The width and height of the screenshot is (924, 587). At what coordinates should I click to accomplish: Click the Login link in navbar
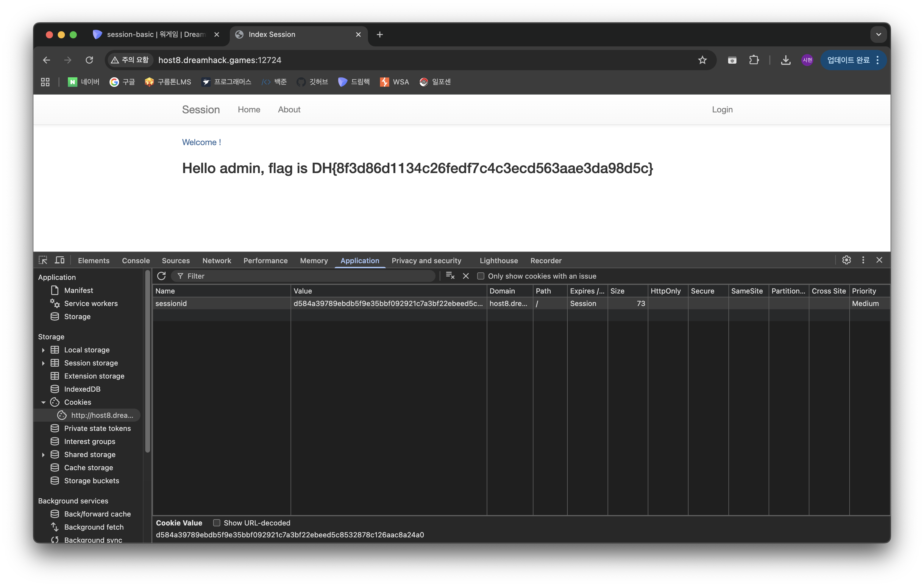pyautogui.click(x=722, y=110)
